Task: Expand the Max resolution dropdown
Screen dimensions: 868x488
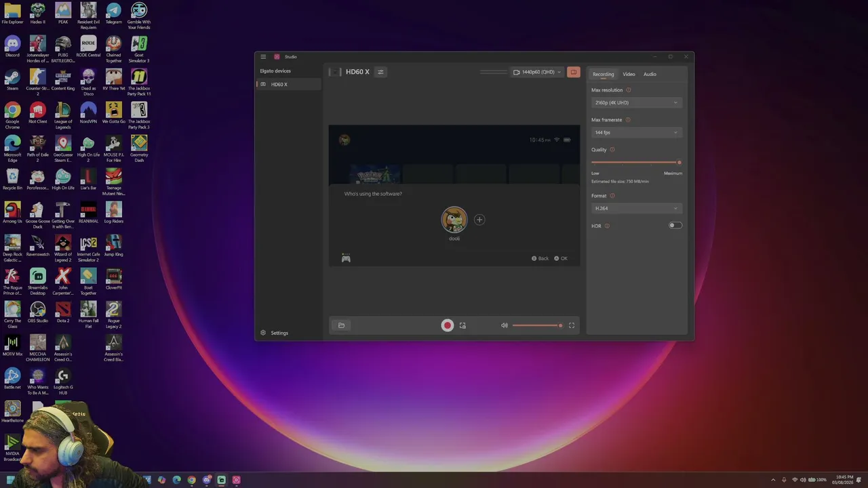Action: 636,102
